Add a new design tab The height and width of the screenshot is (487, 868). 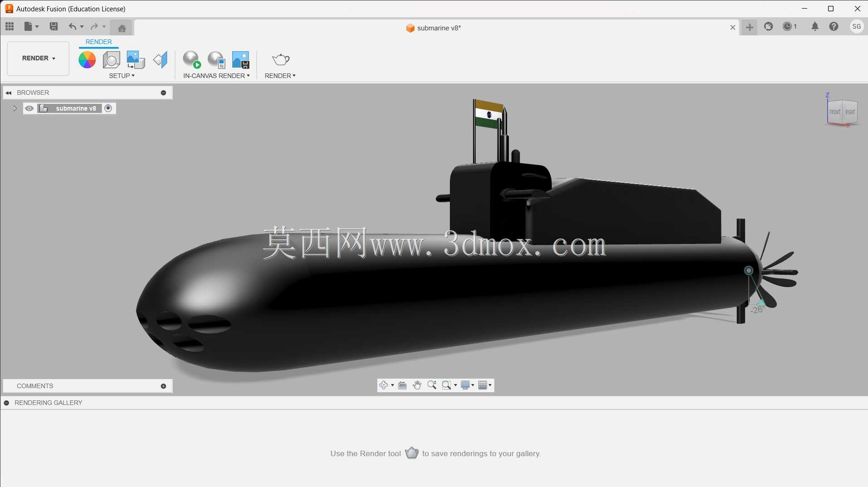[x=749, y=28]
